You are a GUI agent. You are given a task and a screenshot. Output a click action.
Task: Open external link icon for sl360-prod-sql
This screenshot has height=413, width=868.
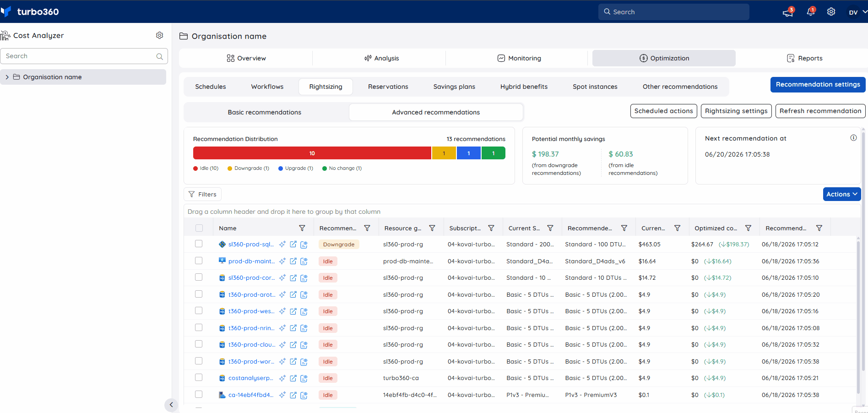point(293,245)
